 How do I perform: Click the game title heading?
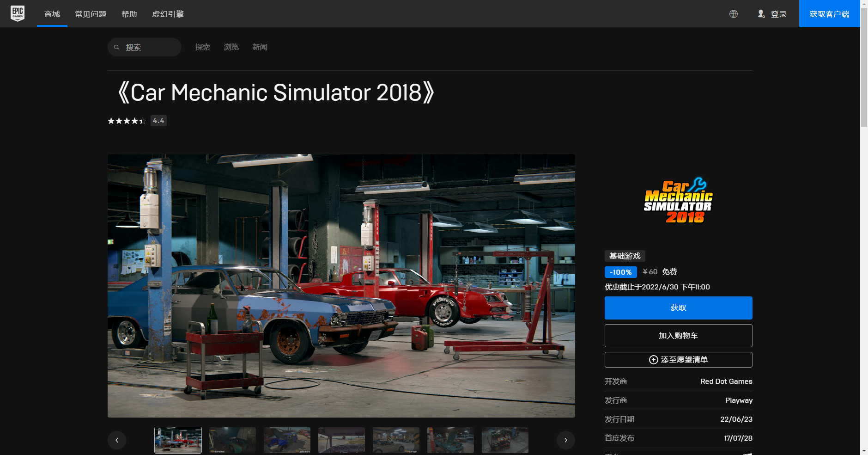[x=276, y=92]
